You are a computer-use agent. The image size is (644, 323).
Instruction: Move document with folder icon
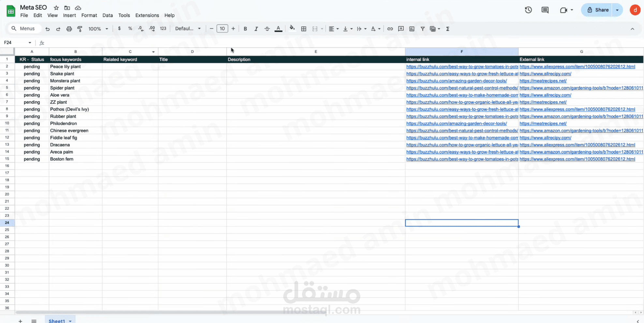[67, 7]
